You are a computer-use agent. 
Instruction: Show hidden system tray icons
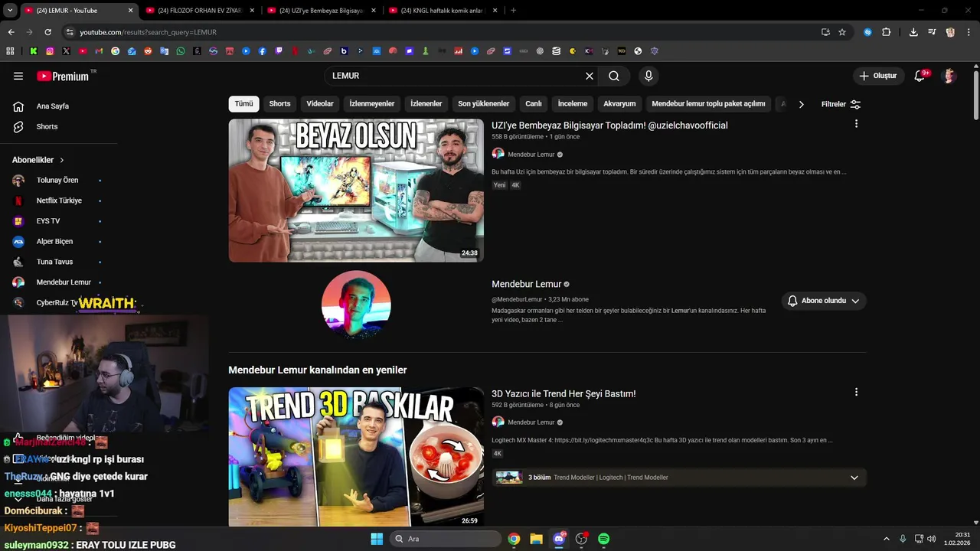887,539
